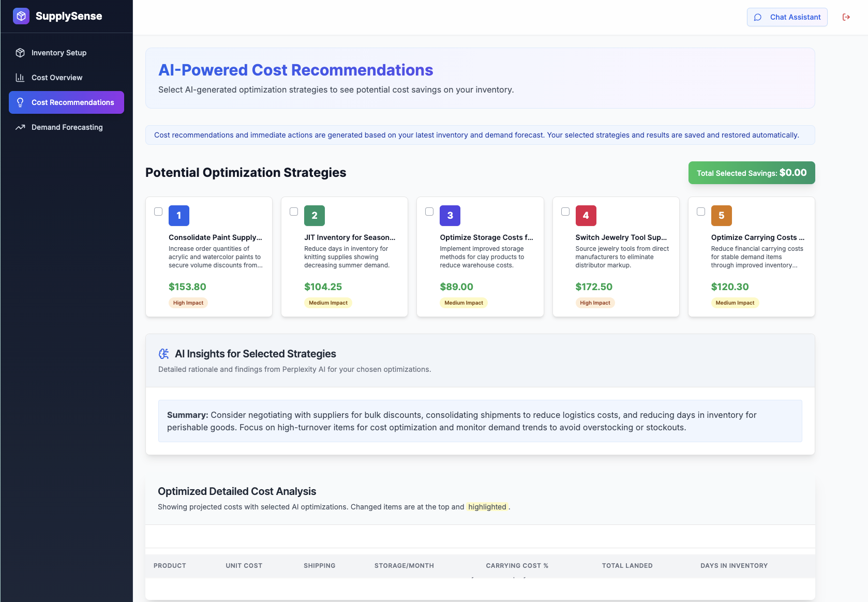Viewport: 868px width, 602px height.
Task: Open the Inventory Setup page
Action: [58, 53]
